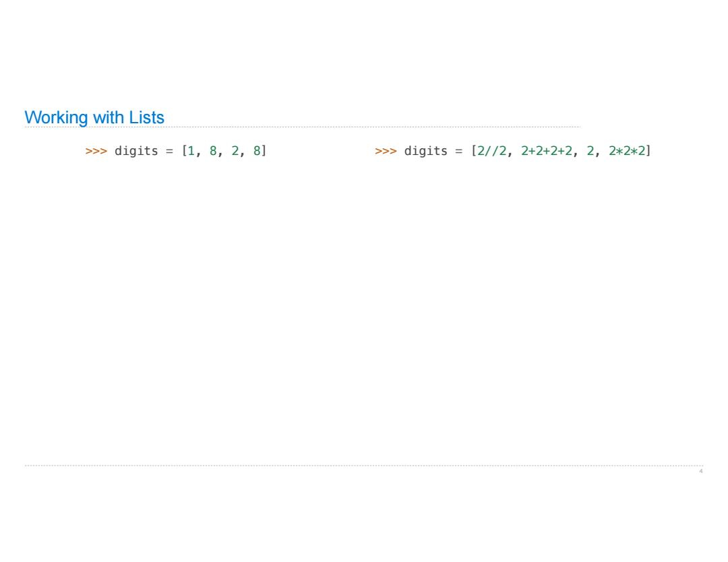The width and height of the screenshot is (728, 562).
Task: Click the slide page number 4
Action: coord(700,471)
